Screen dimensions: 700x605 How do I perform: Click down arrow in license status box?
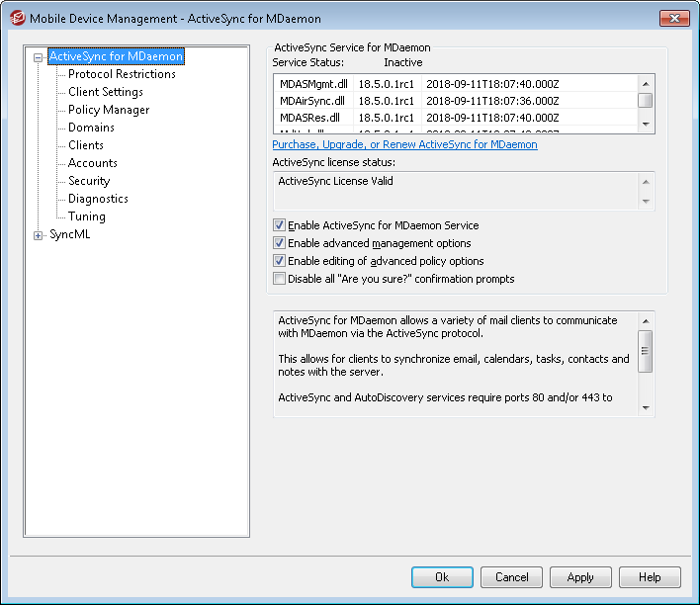646,202
